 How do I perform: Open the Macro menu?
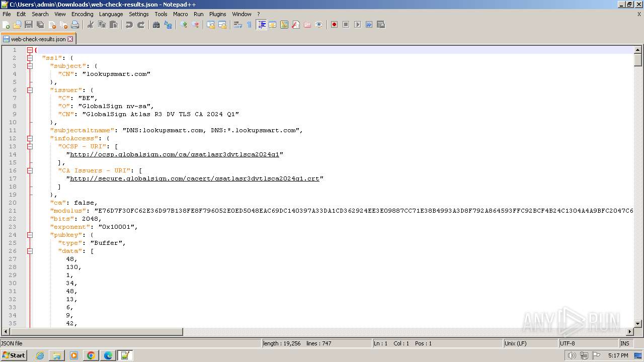coord(180,14)
